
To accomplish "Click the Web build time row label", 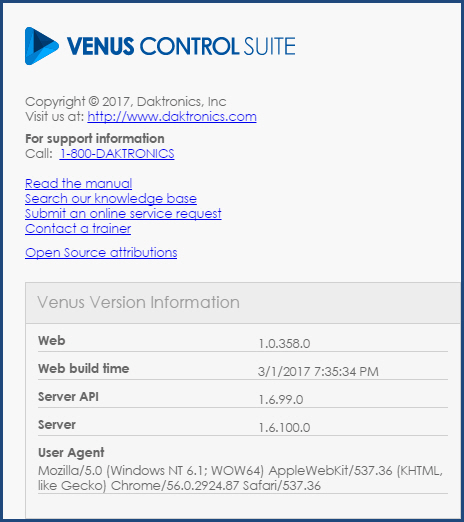I will coord(84,369).
